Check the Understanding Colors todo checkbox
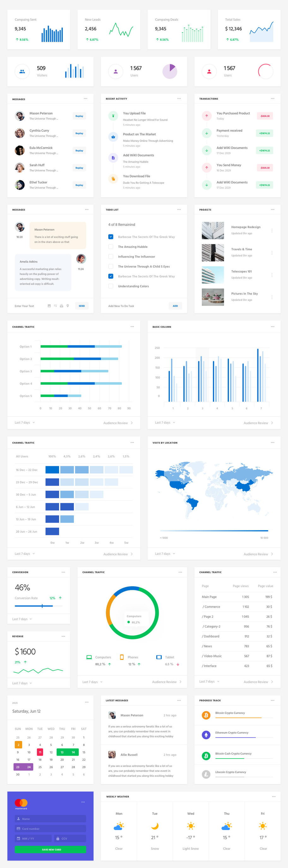 click(x=111, y=286)
